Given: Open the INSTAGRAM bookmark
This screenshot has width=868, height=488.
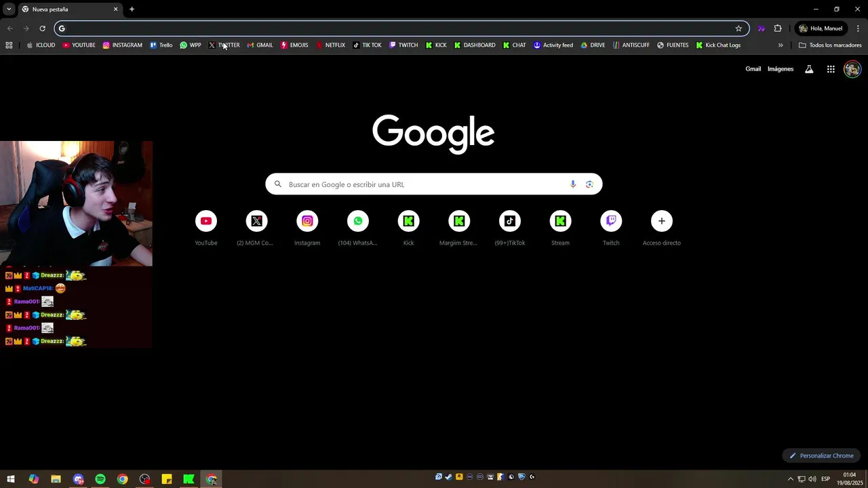Looking at the screenshot, I should point(123,45).
